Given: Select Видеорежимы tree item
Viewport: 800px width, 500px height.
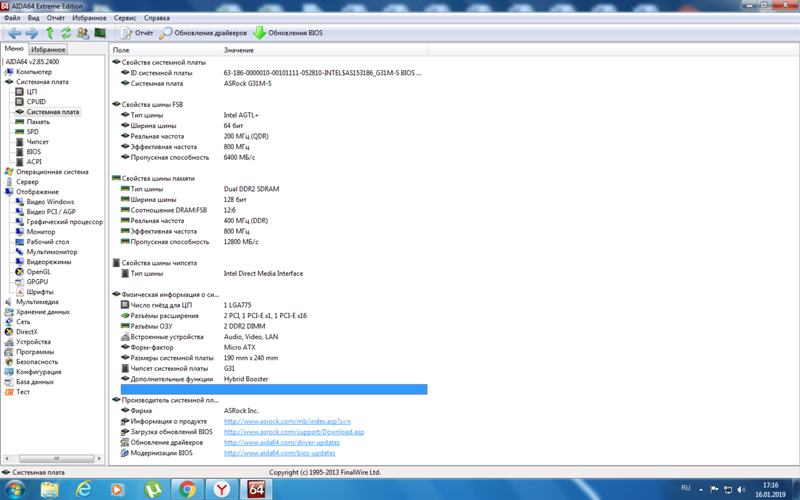Looking at the screenshot, I should coord(49,262).
